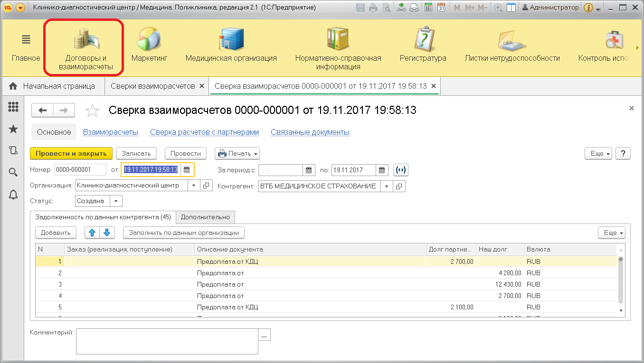Open the Договоры и взаиморасчеты section

[x=85, y=49]
